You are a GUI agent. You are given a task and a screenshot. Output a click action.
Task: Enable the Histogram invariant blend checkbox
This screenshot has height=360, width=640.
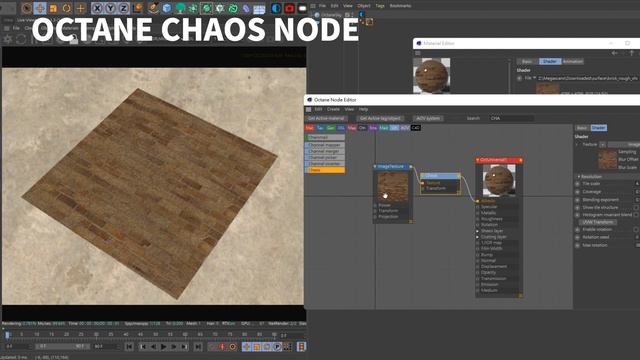pos(637,215)
